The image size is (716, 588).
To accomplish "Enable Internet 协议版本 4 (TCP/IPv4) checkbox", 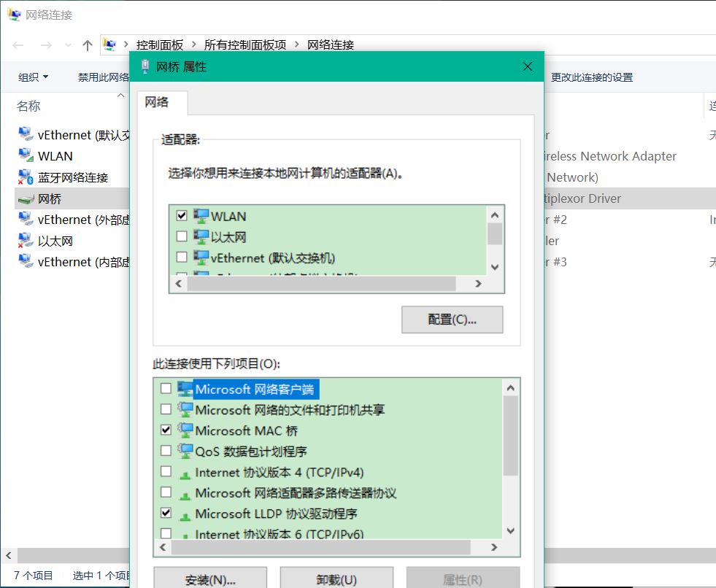I will point(166,471).
